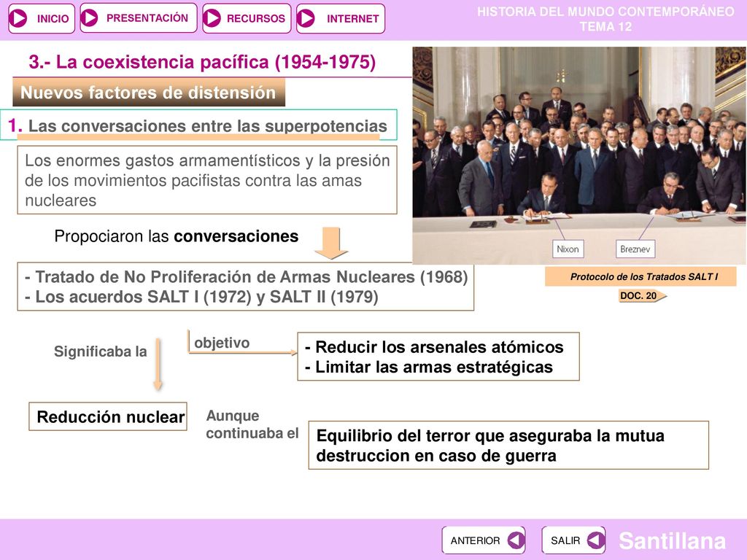Click the 'Reducción nuclear' box
The height and width of the screenshot is (560, 747).
point(108,416)
